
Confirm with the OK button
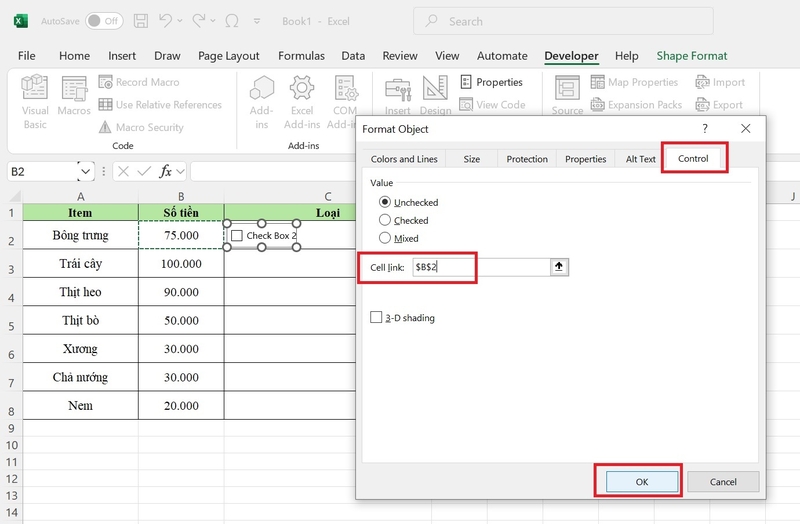pos(642,482)
